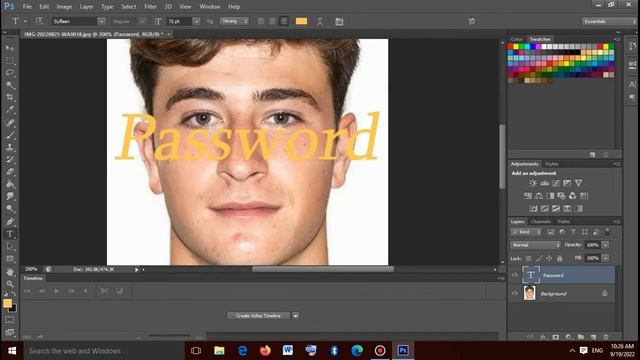The height and width of the screenshot is (360, 640).
Task: Select the History Brush tool
Action: pyautogui.click(x=10, y=159)
